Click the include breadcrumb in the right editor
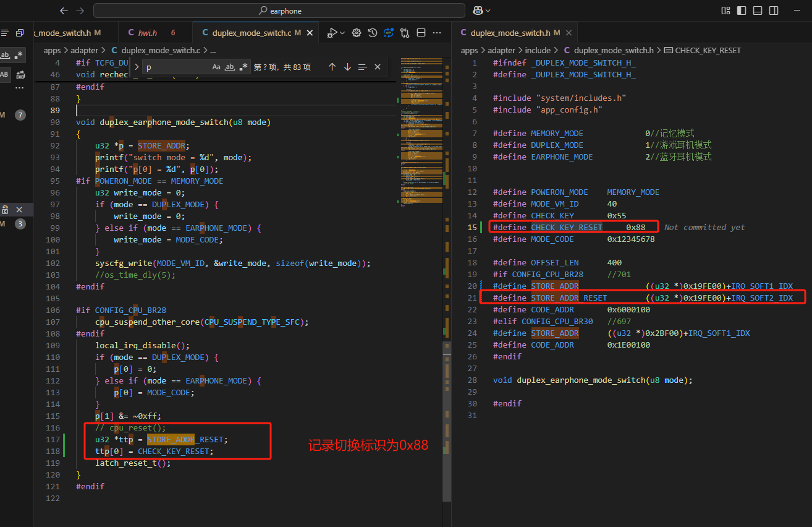812x527 pixels. [x=538, y=51]
